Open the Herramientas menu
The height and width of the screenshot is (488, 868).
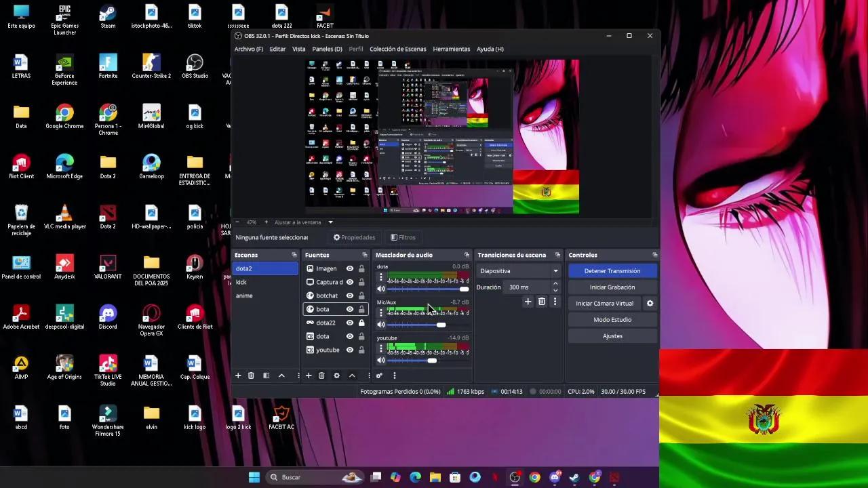point(452,49)
